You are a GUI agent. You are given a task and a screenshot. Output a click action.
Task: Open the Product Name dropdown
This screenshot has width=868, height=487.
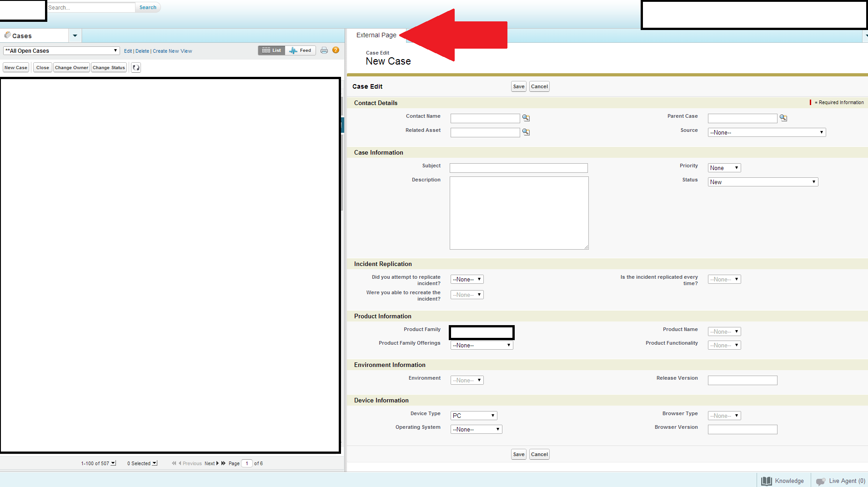[724, 331]
